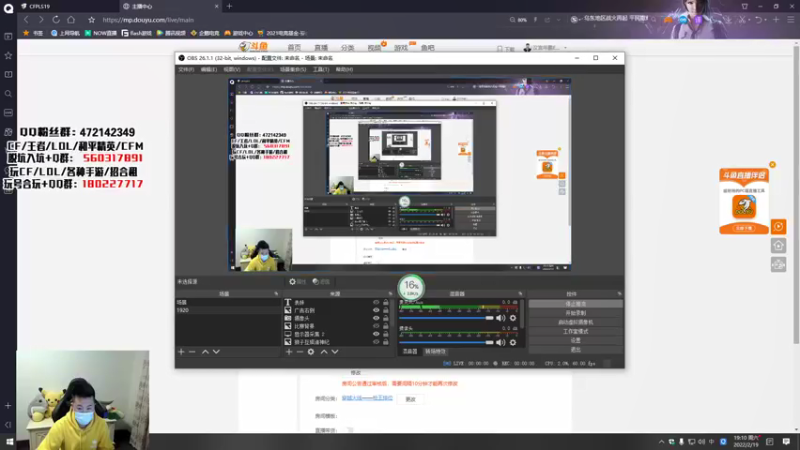The height and width of the screenshot is (450, 800).
Task: Open source settings gear below sources list
Action: (x=311, y=352)
